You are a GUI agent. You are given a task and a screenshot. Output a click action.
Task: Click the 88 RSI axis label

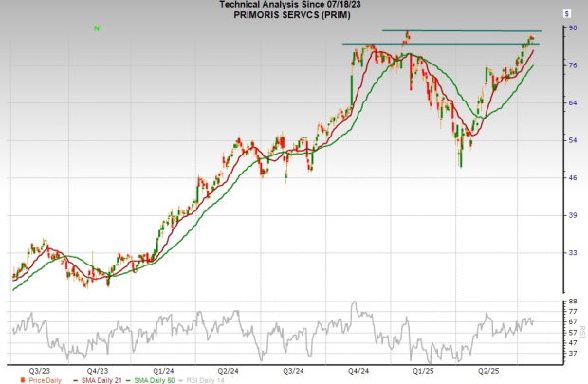click(x=573, y=302)
